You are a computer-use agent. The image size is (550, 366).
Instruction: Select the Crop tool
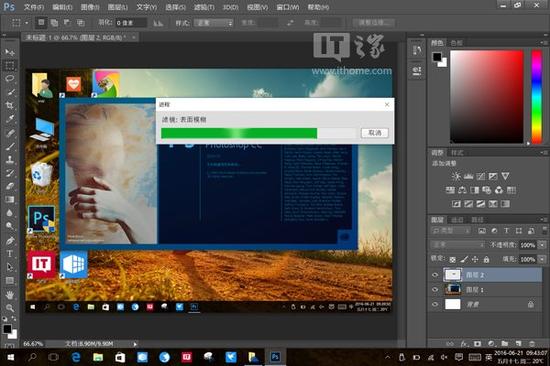click(x=10, y=105)
